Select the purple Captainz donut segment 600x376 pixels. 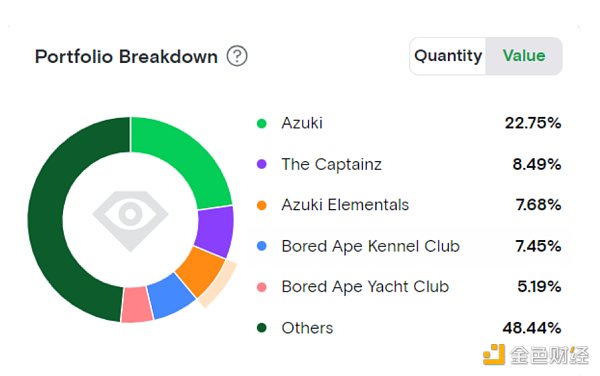[x=215, y=232]
